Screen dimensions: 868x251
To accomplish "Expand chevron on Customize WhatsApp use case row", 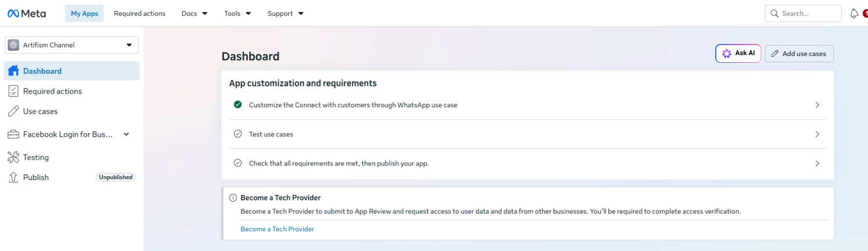I will [817, 105].
